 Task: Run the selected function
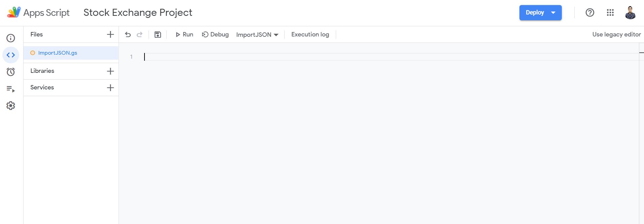(x=184, y=34)
